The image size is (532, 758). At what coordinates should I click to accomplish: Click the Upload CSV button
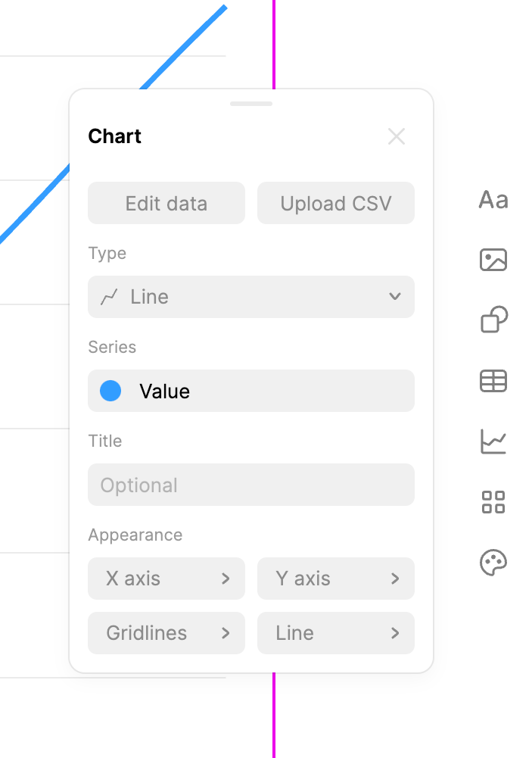(335, 203)
